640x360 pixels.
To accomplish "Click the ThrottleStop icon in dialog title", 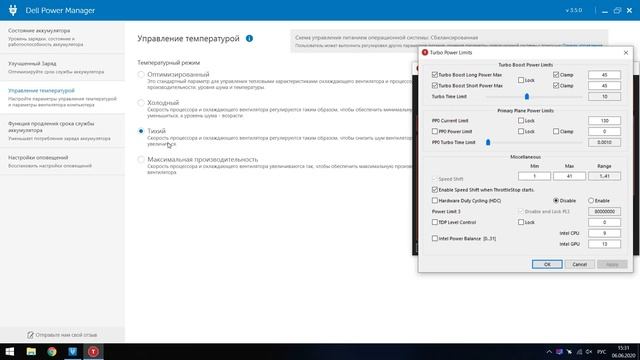I will [x=425, y=52].
